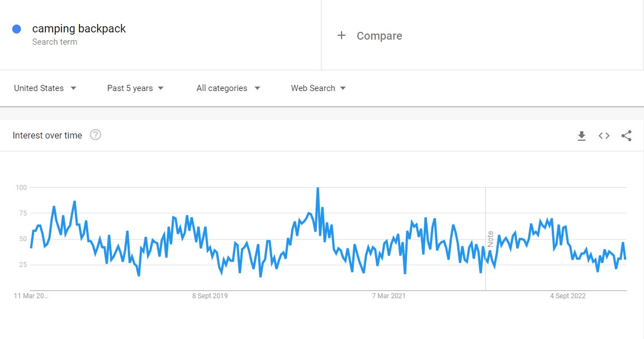Click the blue dot beside camping backpack
Viewport: 644px width, 339px height.
pyautogui.click(x=17, y=29)
